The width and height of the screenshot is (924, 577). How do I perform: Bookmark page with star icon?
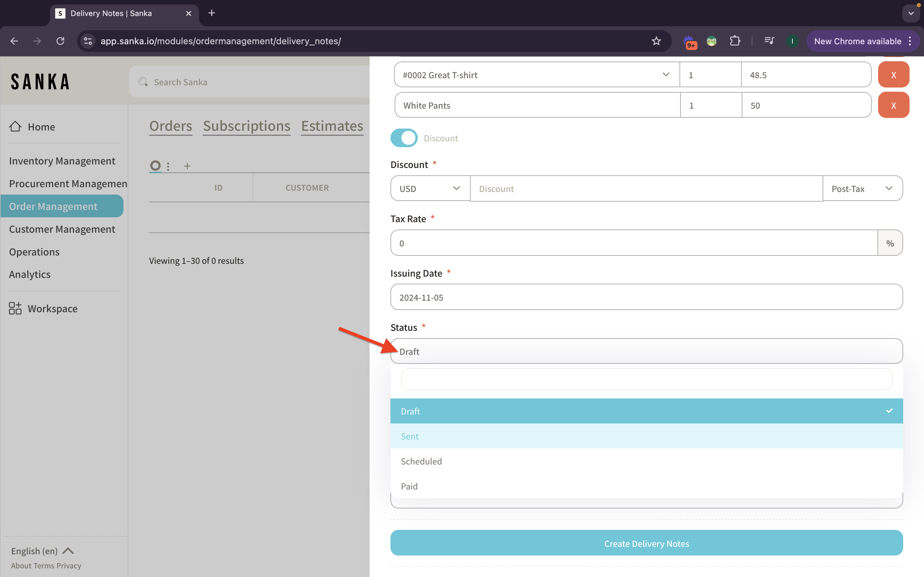(656, 41)
